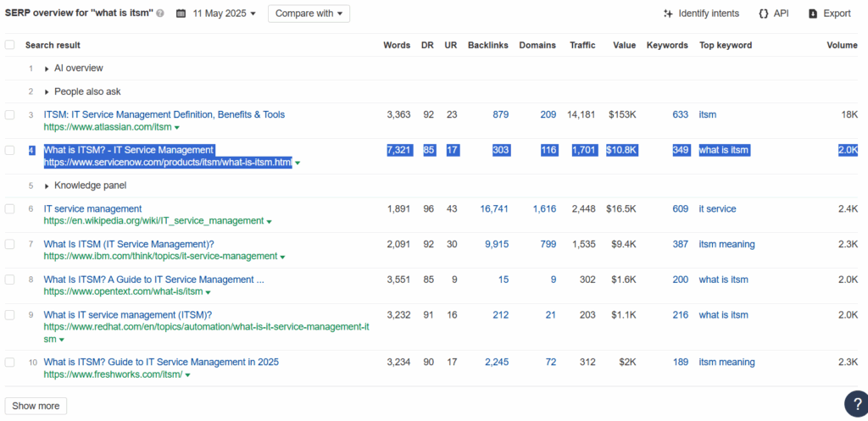868x421 pixels.
Task: Open What is IT service management (ITSM)? link
Action: 128,315
